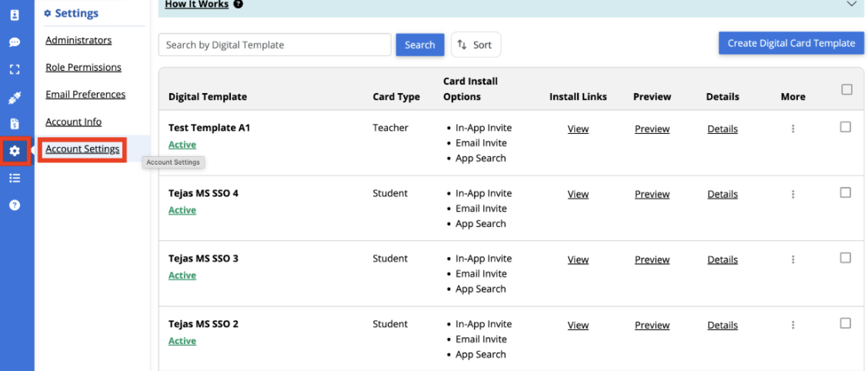
Task: Open Email Preferences menu item
Action: pyautogui.click(x=86, y=94)
